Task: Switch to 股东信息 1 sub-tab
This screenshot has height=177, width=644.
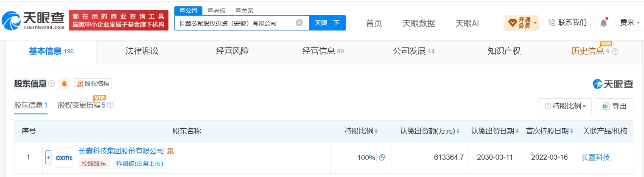Action: 31,105
